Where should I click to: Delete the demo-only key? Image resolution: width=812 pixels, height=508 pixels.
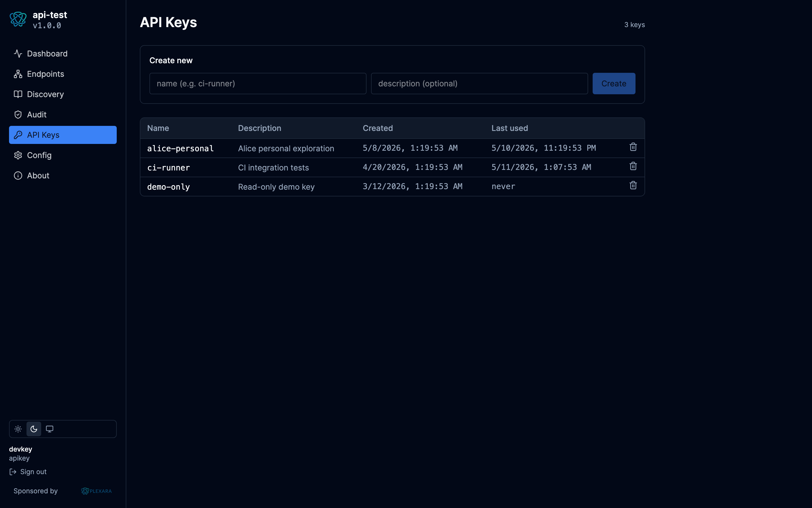(633, 185)
